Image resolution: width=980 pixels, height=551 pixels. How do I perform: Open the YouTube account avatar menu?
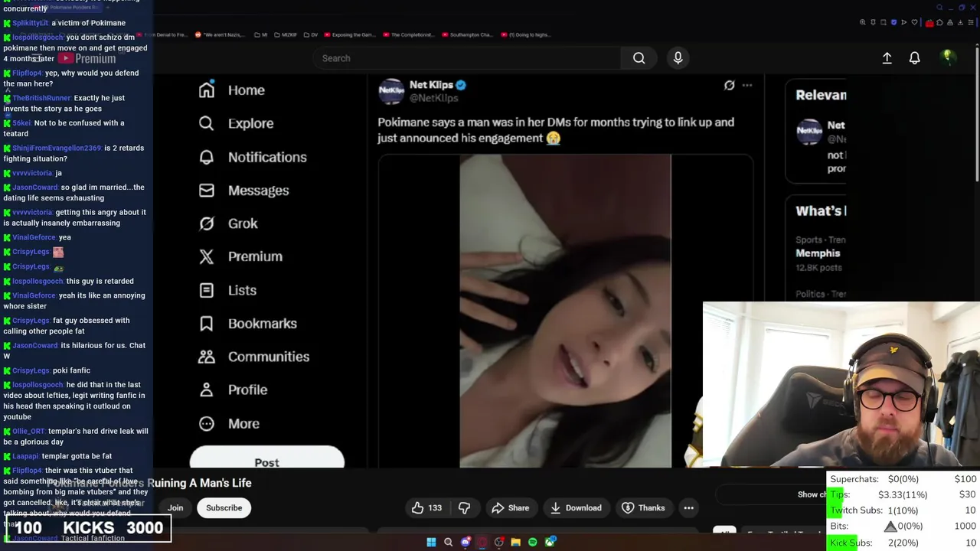coord(948,57)
